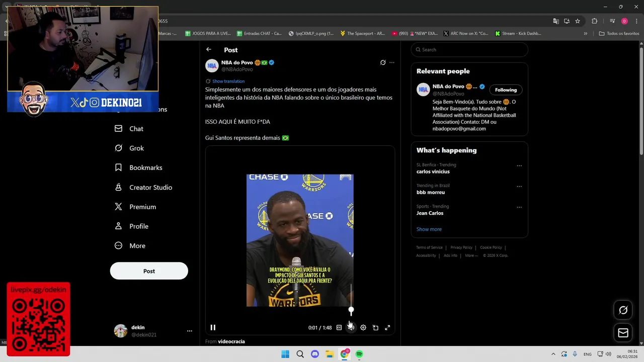
Task: Open NBA do Povo author avatar
Action: [212, 66]
